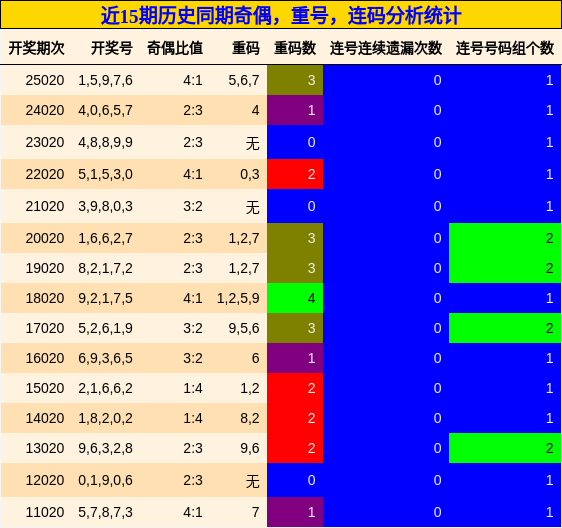Click period cell 22020
The width and height of the screenshot is (562, 528).
coord(45,174)
